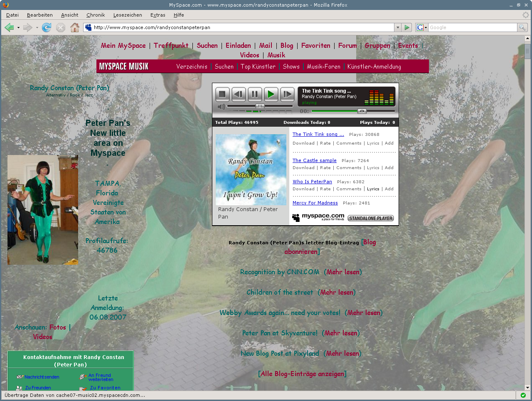Mute via the speaker icon

(222, 107)
